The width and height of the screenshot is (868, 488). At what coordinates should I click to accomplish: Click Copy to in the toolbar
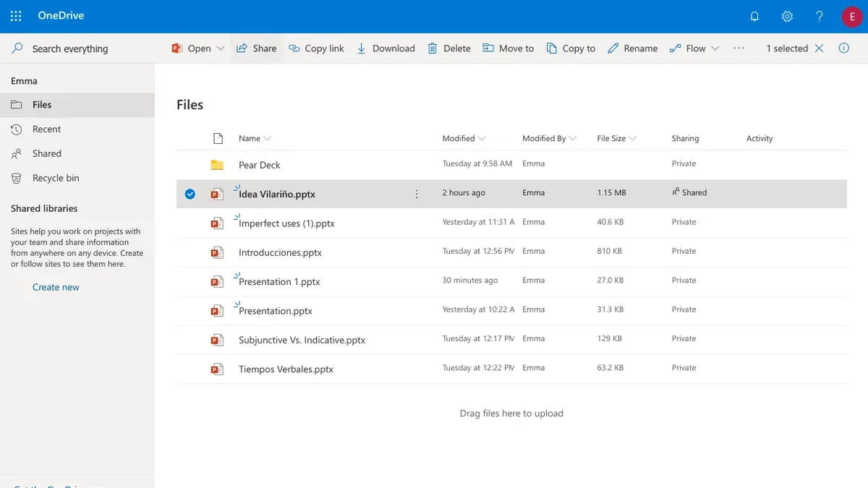tap(571, 48)
